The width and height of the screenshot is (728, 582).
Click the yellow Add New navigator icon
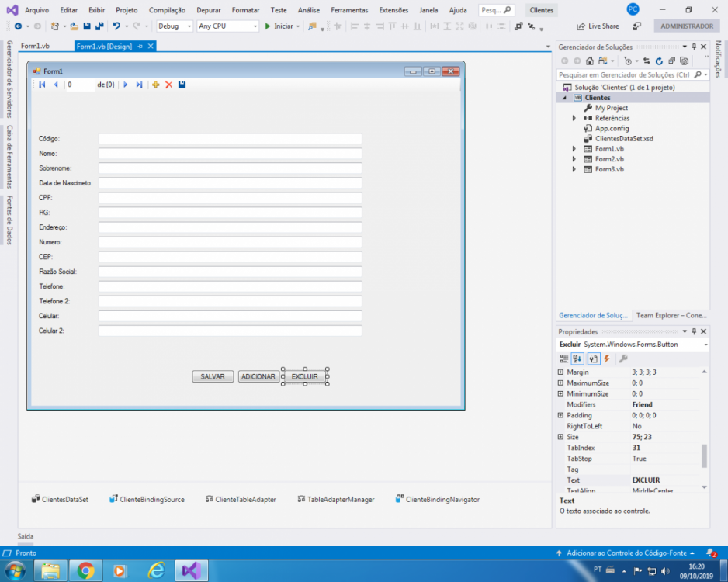coord(155,85)
